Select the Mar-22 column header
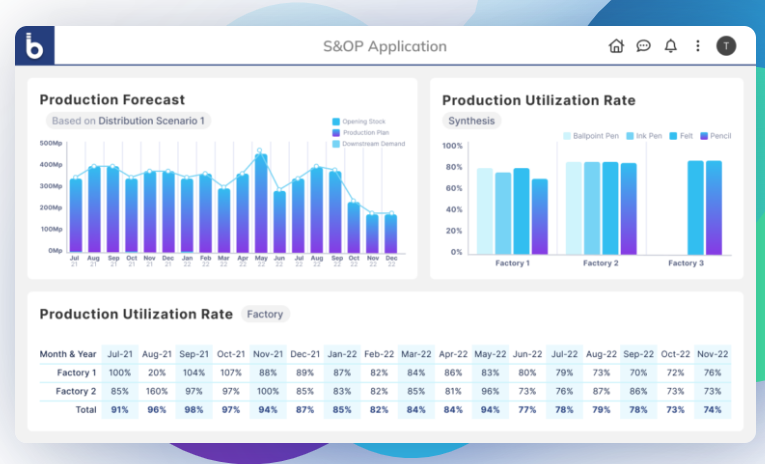The height and width of the screenshot is (464, 765). coord(416,354)
